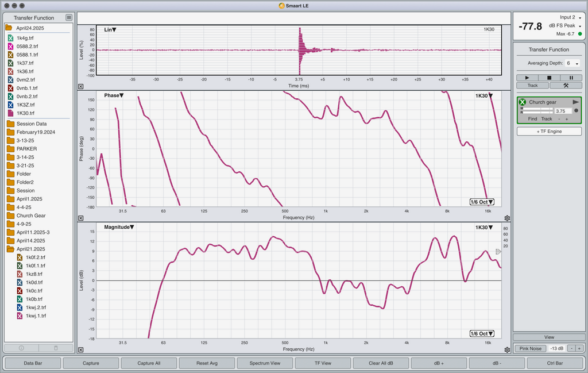Click the Reset Avg button
This screenshot has height=373, width=588.
207,363
